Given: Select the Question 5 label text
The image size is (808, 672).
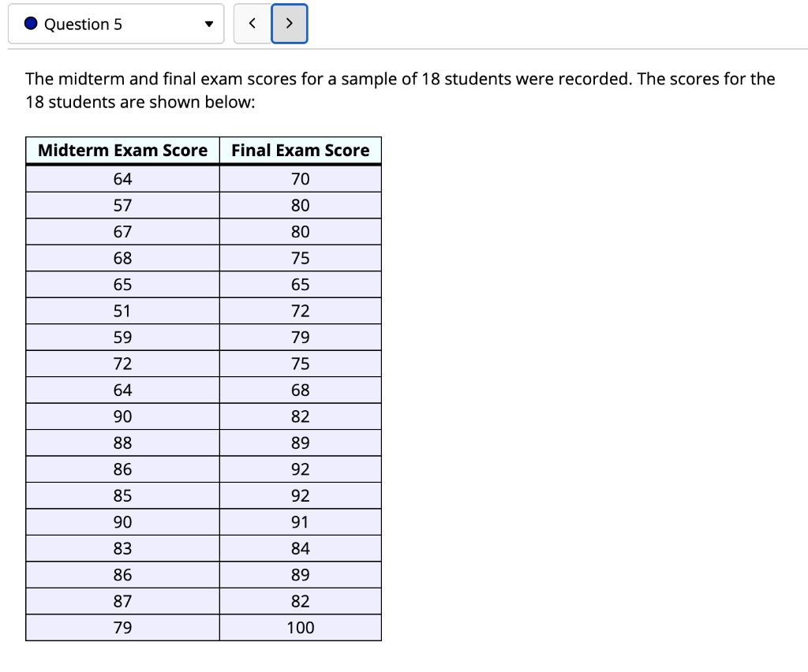Looking at the screenshot, I should tap(80, 24).
